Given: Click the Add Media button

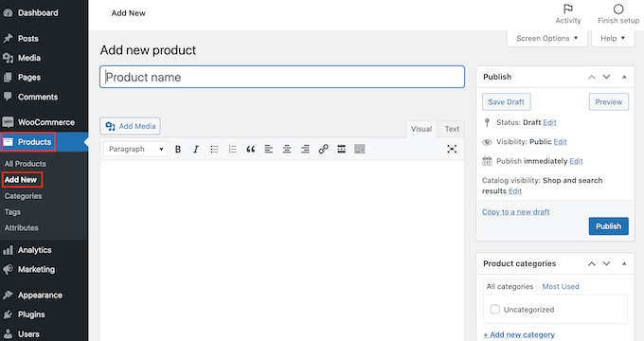Looking at the screenshot, I should tap(130, 126).
